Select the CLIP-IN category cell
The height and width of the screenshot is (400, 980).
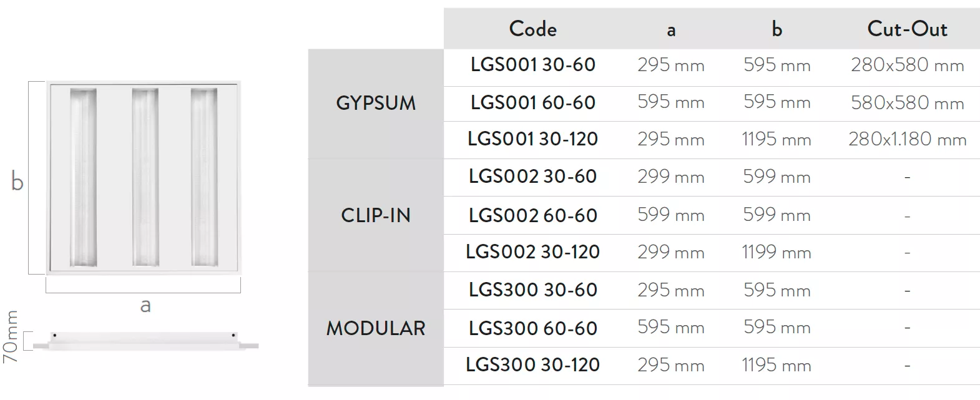pos(376,215)
